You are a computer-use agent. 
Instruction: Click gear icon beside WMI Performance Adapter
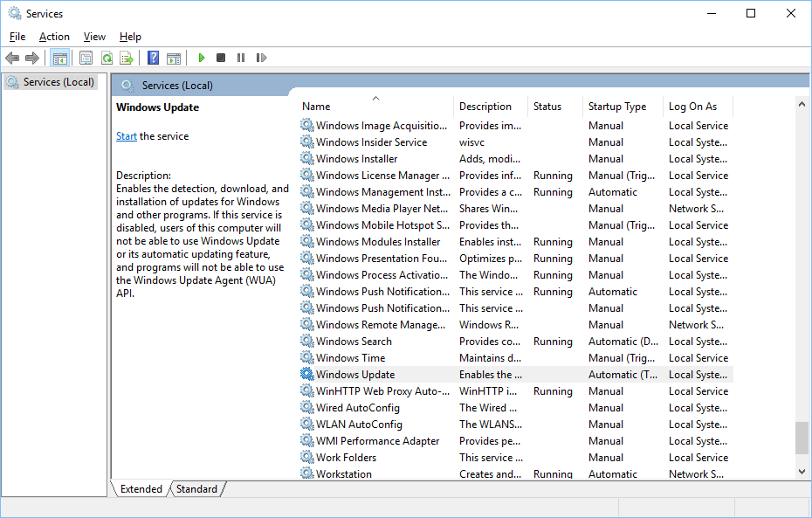pos(307,440)
